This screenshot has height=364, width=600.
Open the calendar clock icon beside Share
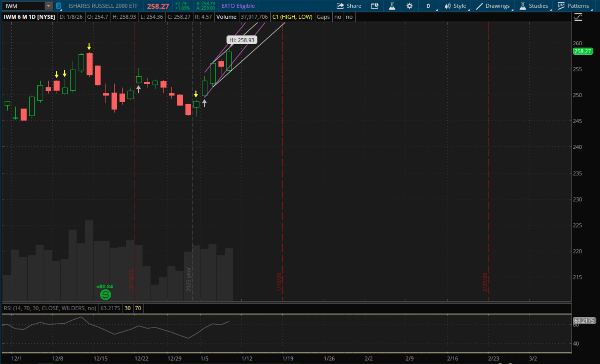(x=374, y=6)
